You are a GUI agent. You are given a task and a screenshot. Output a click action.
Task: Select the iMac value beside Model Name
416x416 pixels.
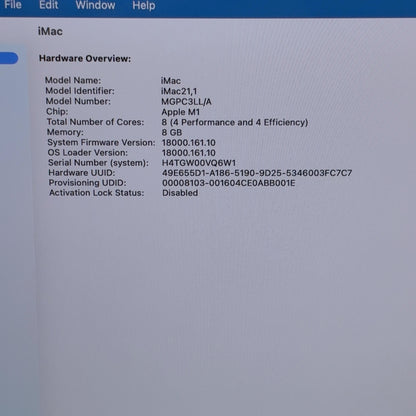[x=171, y=81]
